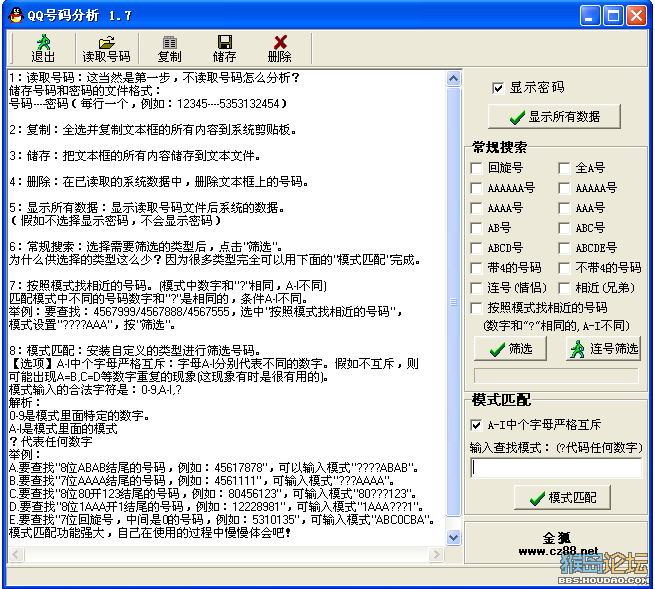Click the vertical scrollbar down arrow

454,537
